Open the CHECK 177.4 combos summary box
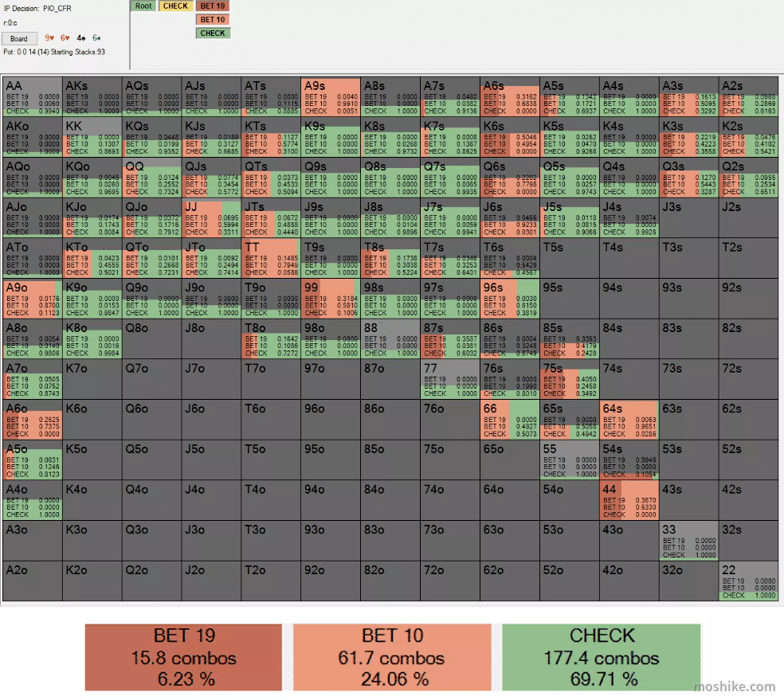The width and height of the screenshot is (784, 700). click(601, 657)
